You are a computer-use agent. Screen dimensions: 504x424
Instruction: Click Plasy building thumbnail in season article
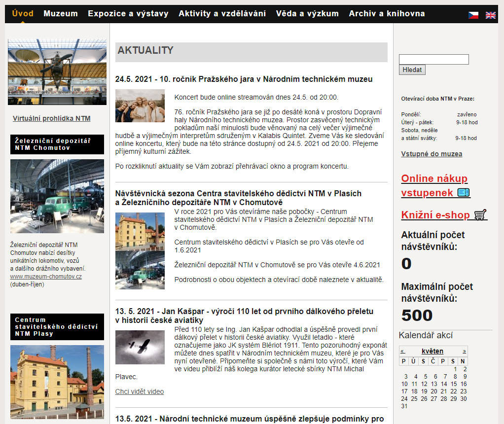coord(140,231)
